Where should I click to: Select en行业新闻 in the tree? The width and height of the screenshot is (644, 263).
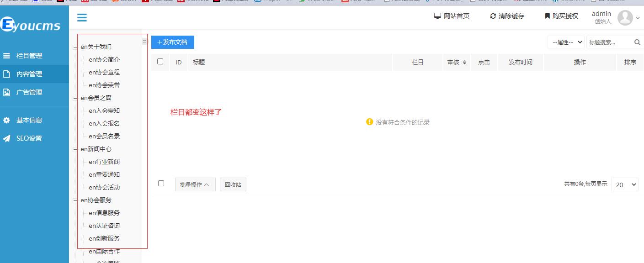pyautogui.click(x=104, y=162)
